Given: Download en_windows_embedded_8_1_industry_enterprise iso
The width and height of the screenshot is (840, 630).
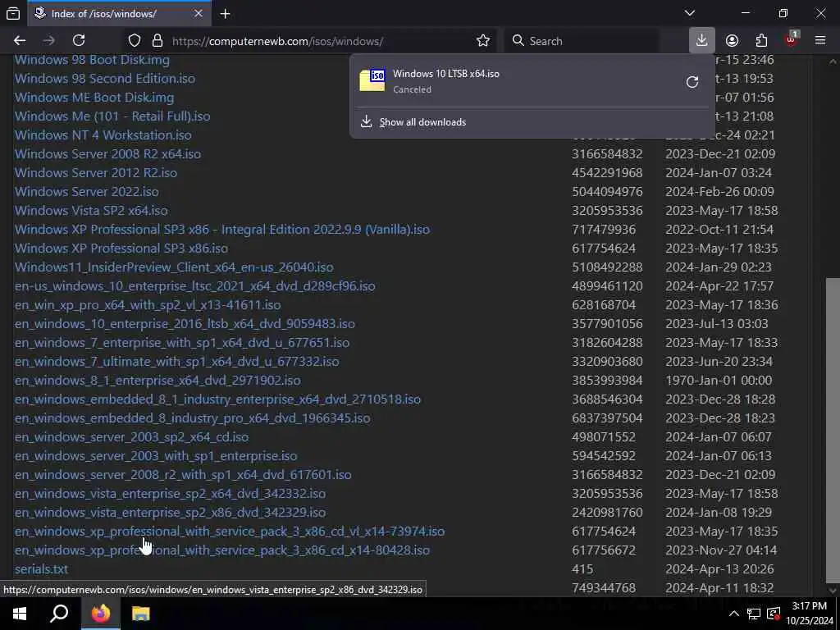Looking at the screenshot, I should [x=218, y=399].
